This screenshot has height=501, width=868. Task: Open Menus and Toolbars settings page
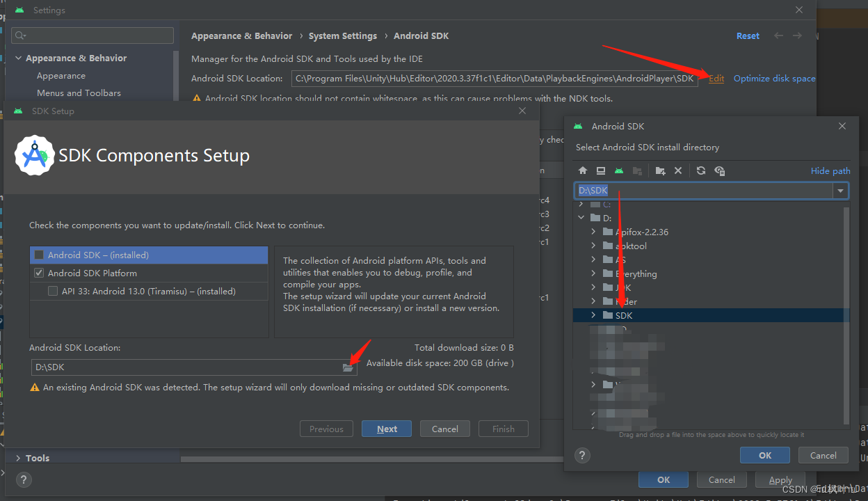(79, 93)
